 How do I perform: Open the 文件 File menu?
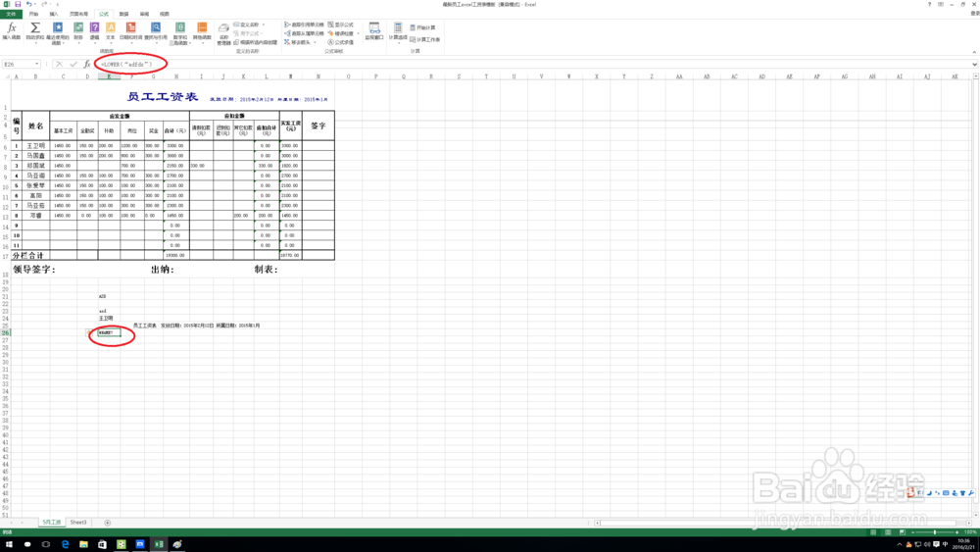[x=11, y=14]
